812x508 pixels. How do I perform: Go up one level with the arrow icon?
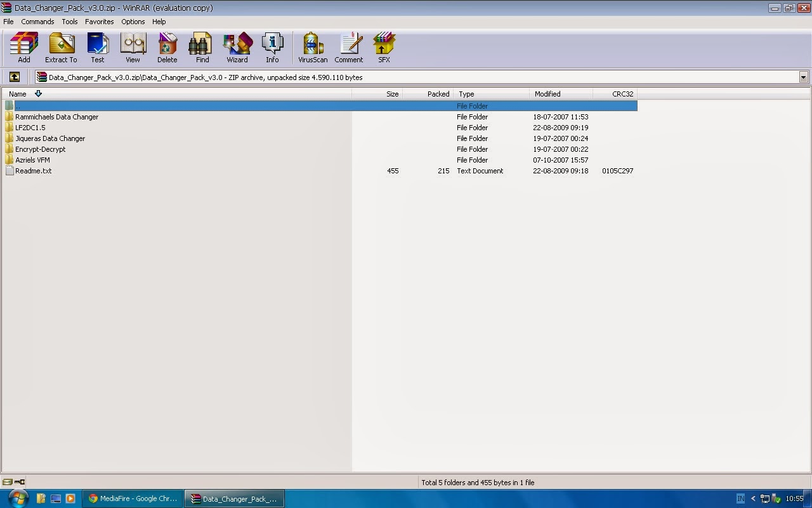[15, 77]
